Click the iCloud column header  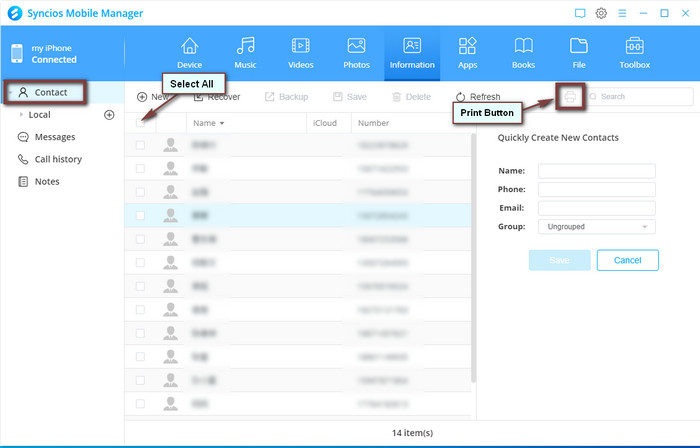pyautogui.click(x=325, y=123)
